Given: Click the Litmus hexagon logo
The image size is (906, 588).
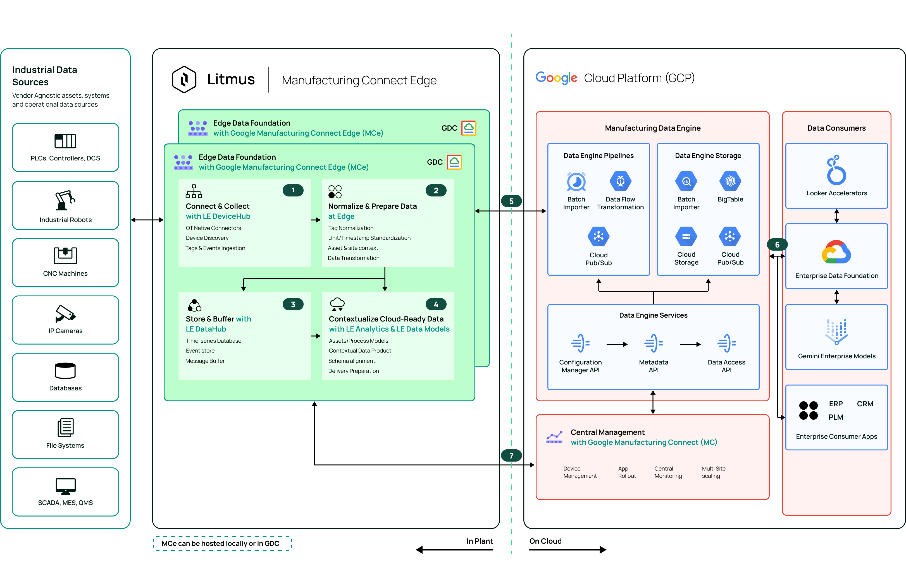Looking at the screenshot, I should pos(184,80).
